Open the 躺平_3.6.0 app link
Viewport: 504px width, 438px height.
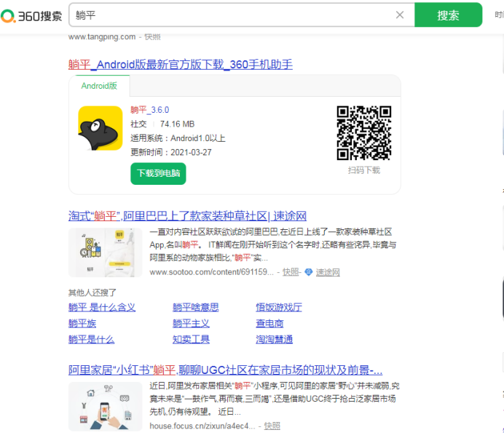[149, 110]
